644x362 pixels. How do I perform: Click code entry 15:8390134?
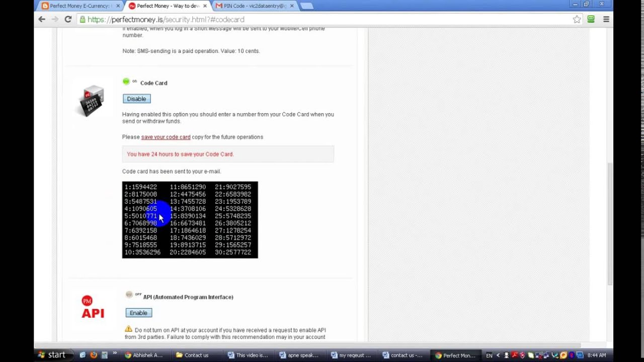188,216
